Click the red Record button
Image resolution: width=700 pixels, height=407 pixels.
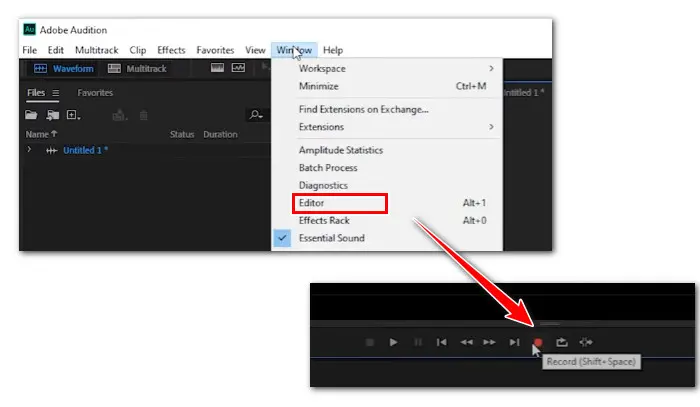coord(538,342)
